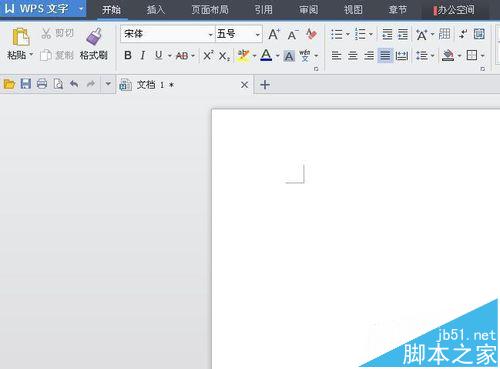Toggle underline formatting
This screenshot has height=369, width=500.
click(159, 55)
